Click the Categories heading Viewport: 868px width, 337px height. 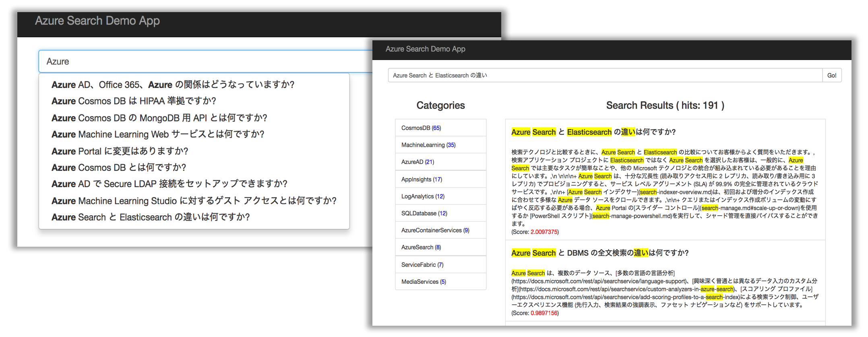(x=440, y=105)
